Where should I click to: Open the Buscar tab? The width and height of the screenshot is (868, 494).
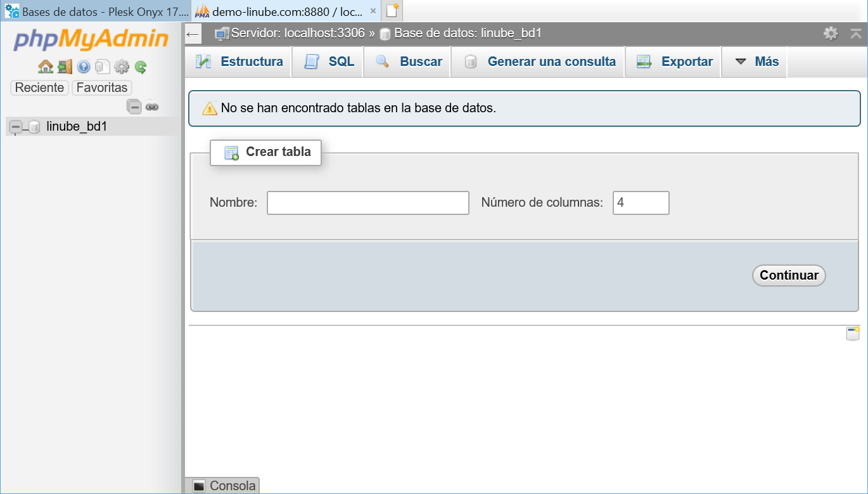408,62
